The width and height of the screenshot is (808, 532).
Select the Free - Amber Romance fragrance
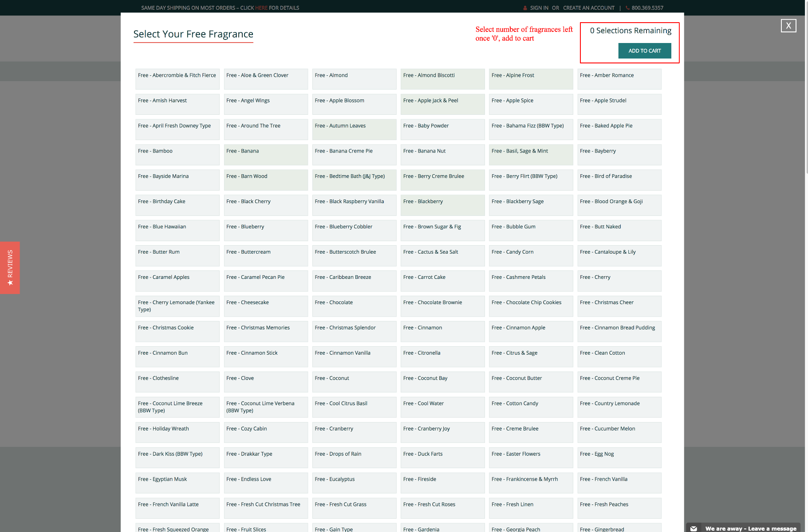(619, 79)
